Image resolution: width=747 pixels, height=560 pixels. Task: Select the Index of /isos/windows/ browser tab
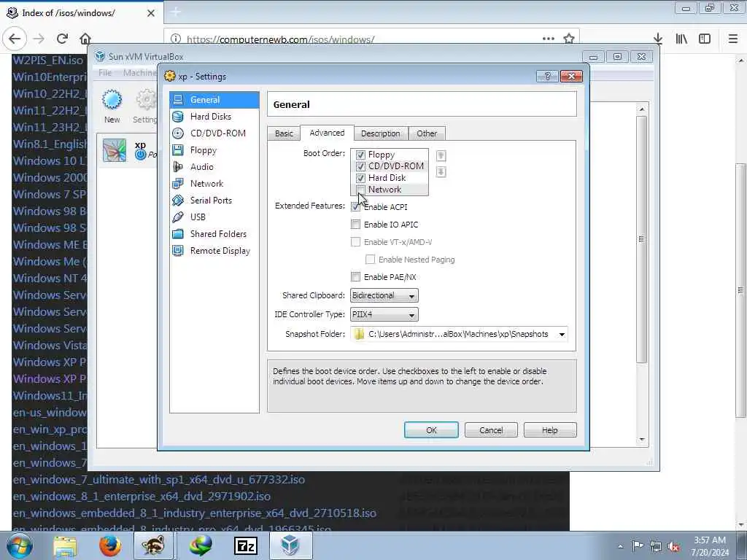[x=81, y=13]
